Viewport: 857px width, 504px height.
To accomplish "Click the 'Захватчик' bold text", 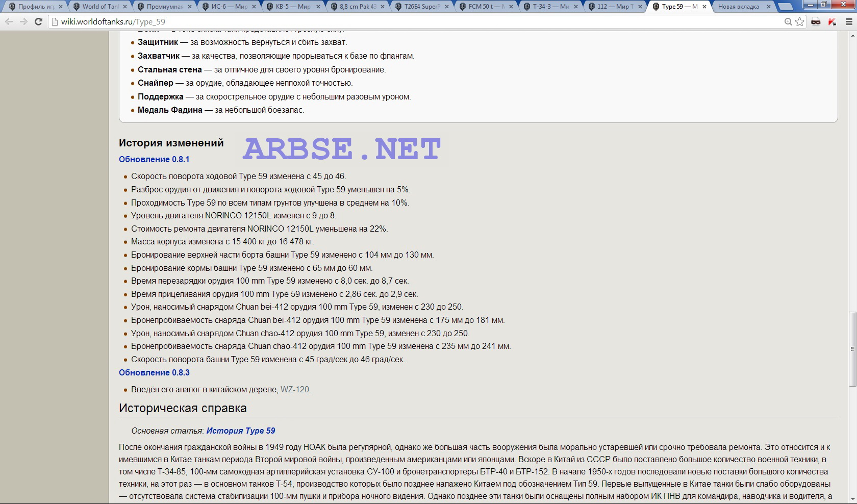I will point(159,56).
